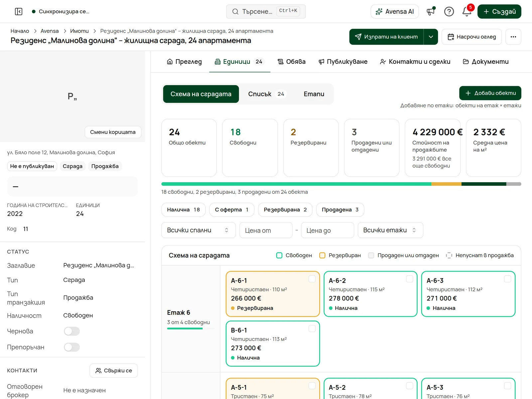The height and width of the screenshot is (399, 532).
Task: Go to Avensa breadcrumb
Action: (50, 31)
